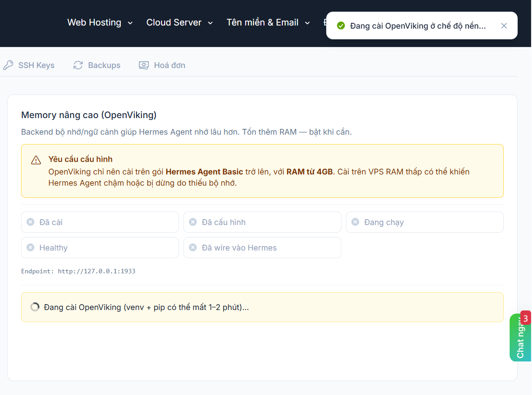Expand the Web Hosting chevron arrow
532x395 pixels.
point(130,23)
